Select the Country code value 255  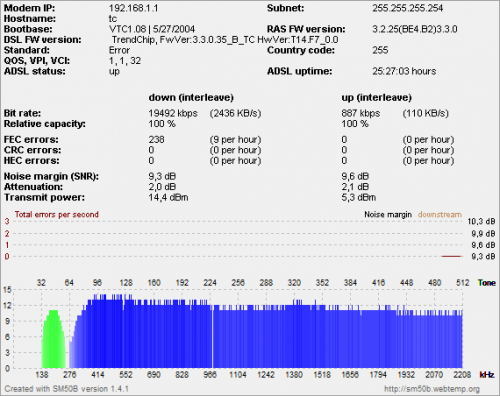[x=380, y=50]
